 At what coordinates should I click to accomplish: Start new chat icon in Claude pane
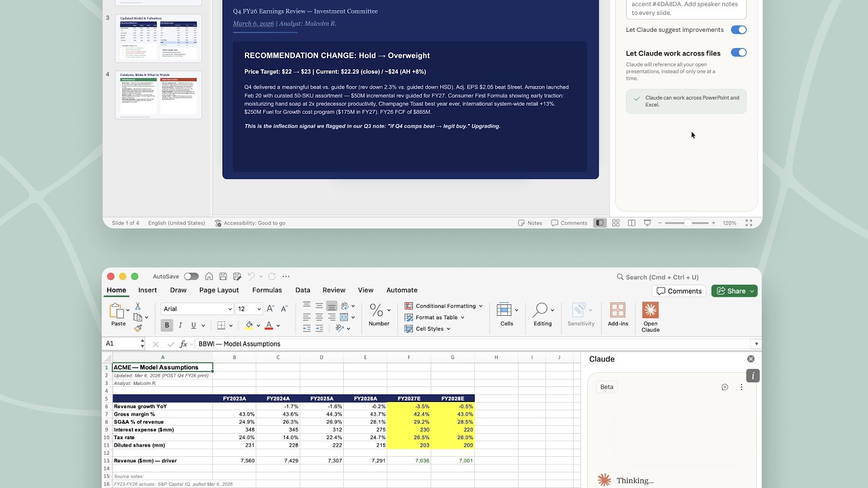pos(725,387)
